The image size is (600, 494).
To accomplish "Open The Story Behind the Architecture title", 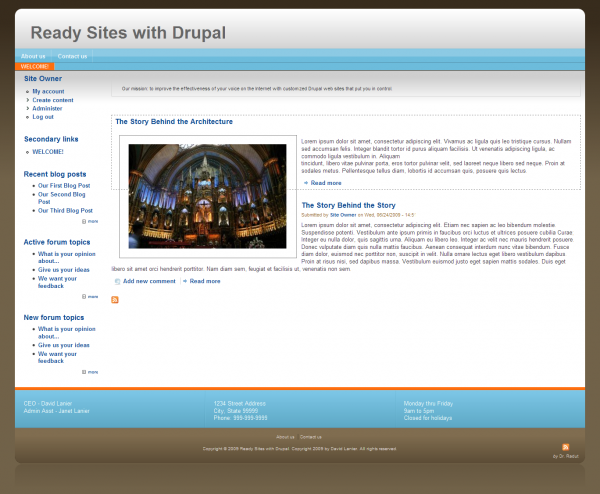I will pyautogui.click(x=174, y=122).
